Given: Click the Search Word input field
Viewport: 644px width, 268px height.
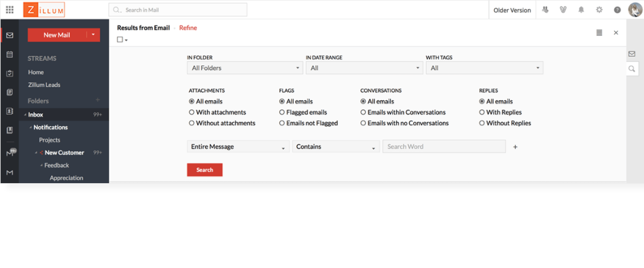Looking at the screenshot, I should click(x=443, y=147).
